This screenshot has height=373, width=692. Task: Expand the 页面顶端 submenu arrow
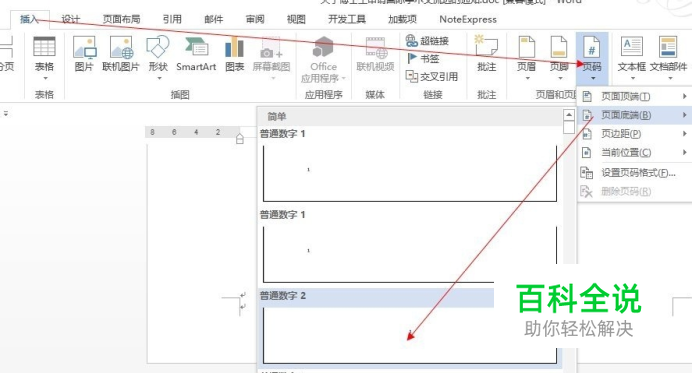click(684, 96)
